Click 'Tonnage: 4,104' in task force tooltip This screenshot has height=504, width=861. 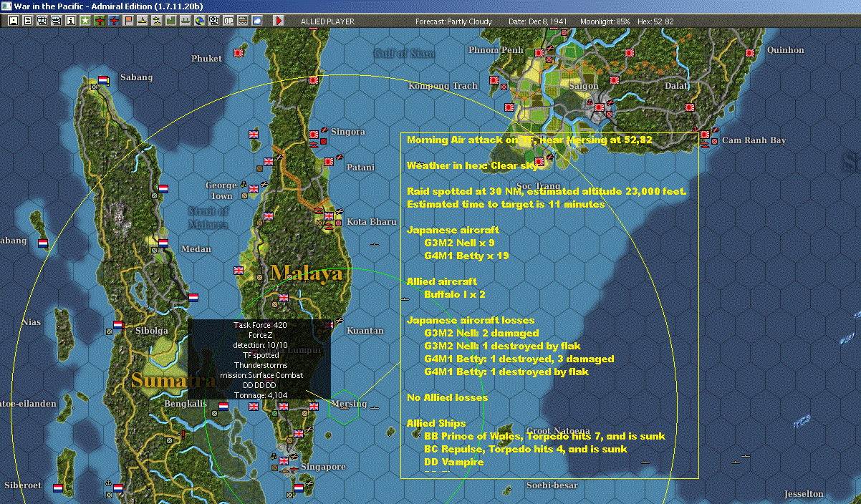(x=261, y=395)
